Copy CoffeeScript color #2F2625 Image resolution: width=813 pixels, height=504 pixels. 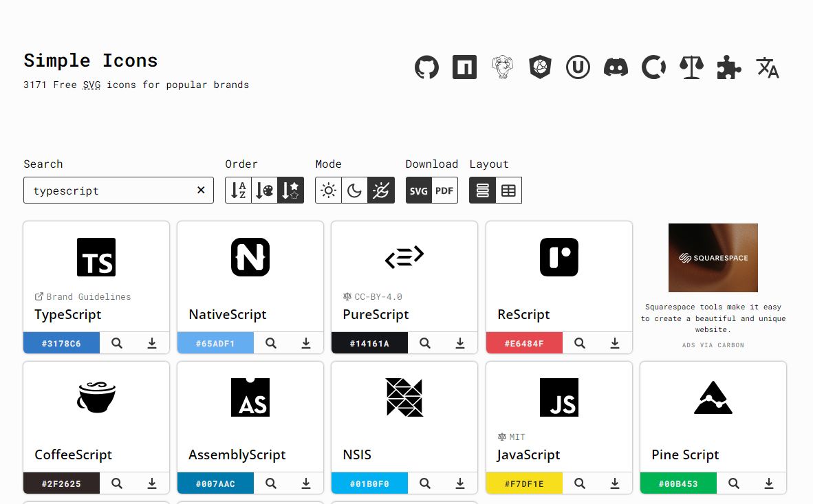[61, 484]
